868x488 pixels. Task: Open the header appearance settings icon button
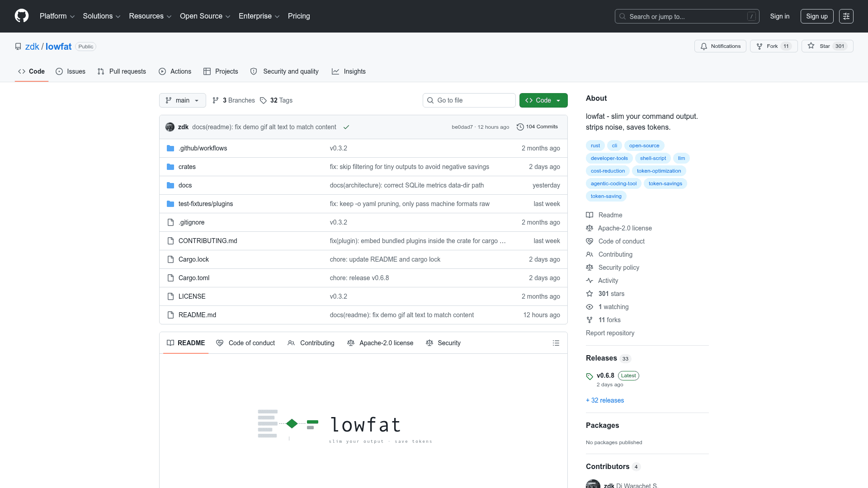tap(846, 16)
